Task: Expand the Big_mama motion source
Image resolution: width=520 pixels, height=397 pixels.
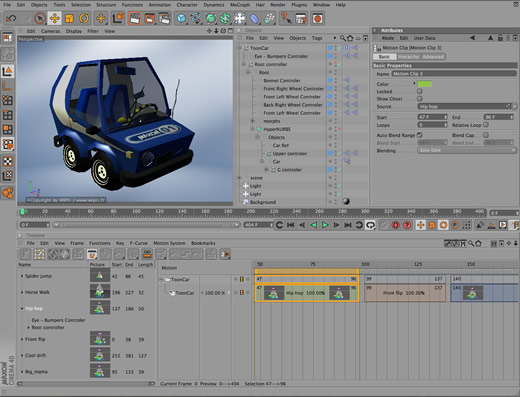Action: tap(22, 371)
